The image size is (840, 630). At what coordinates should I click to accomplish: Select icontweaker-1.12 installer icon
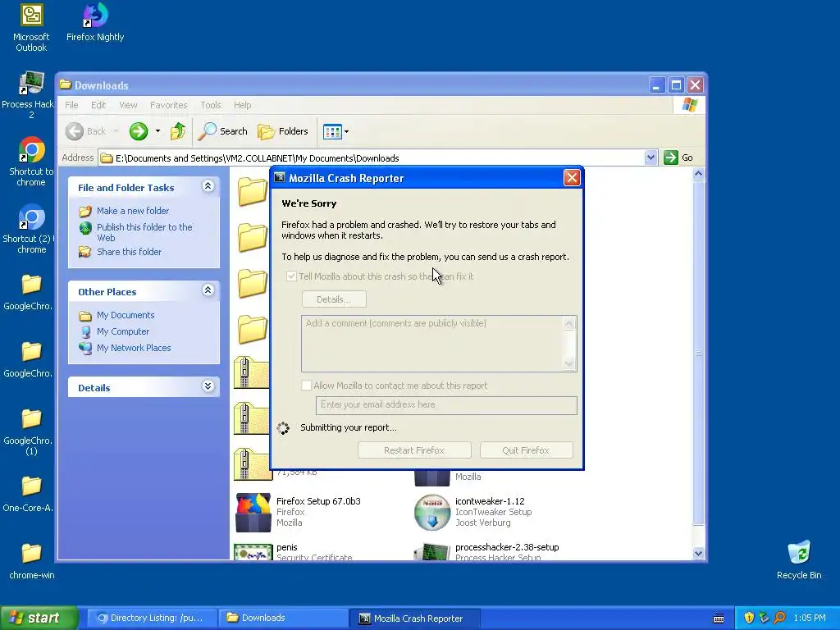[431, 513]
